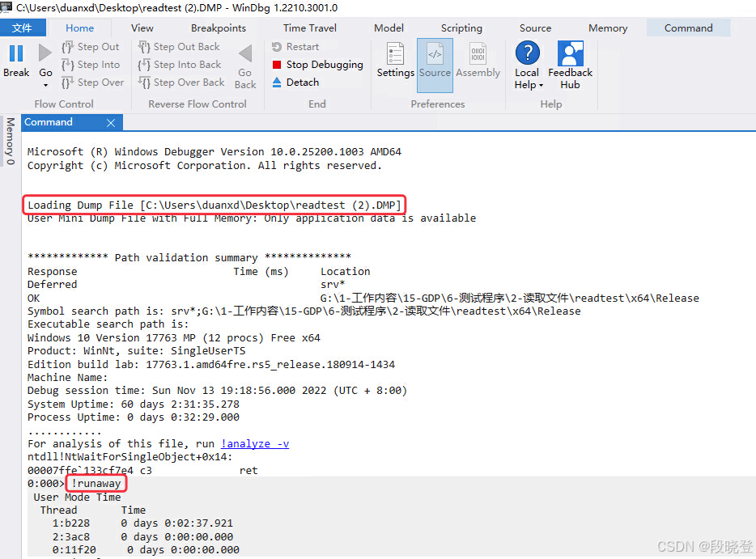The width and height of the screenshot is (756, 559).
Task: Close the Command panel with its X
Action: tap(111, 121)
